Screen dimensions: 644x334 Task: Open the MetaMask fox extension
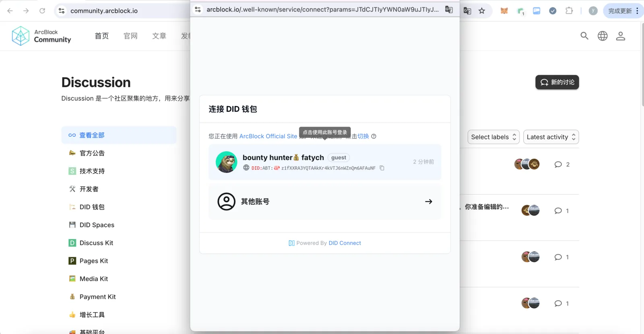[504, 11]
